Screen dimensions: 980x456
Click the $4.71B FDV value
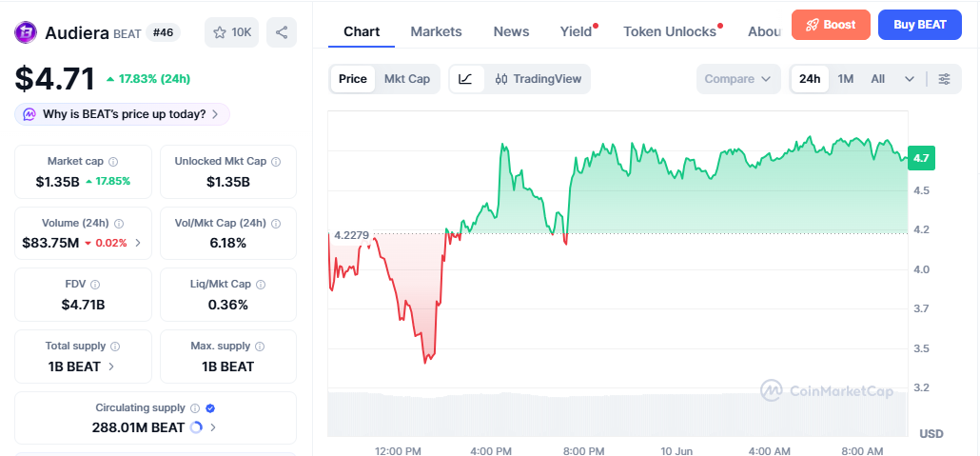(83, 305)
